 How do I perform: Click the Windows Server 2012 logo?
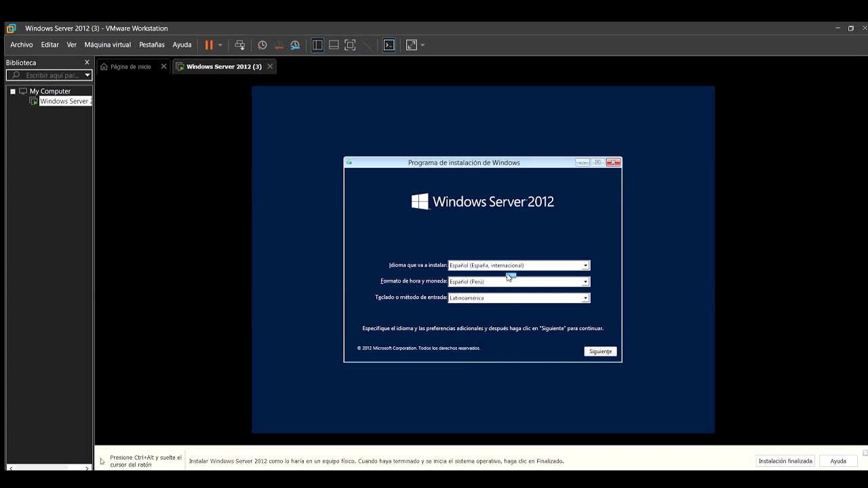click(483, 201)
